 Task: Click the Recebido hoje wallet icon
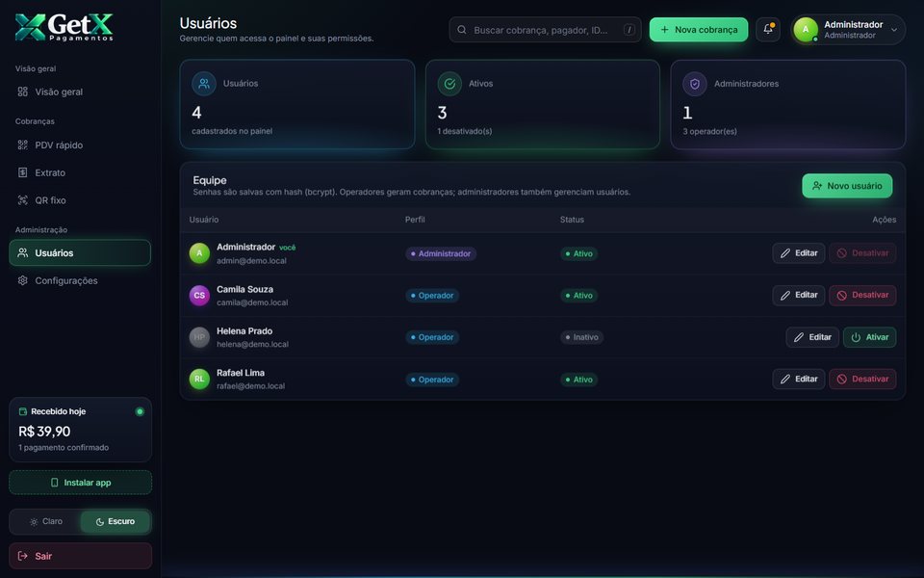pos(23,411)
